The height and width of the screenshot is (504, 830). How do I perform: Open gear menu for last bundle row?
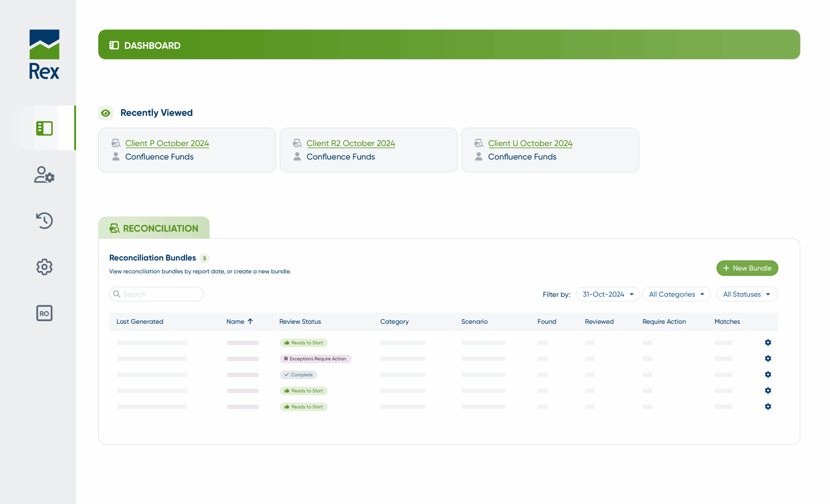tap(768, 407)
